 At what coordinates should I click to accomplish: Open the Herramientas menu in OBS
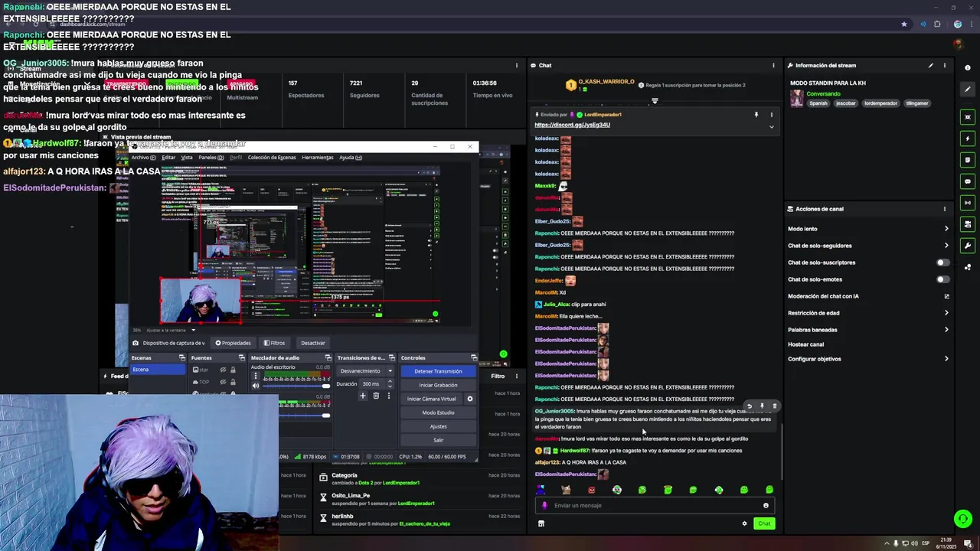tap(317, 158)
